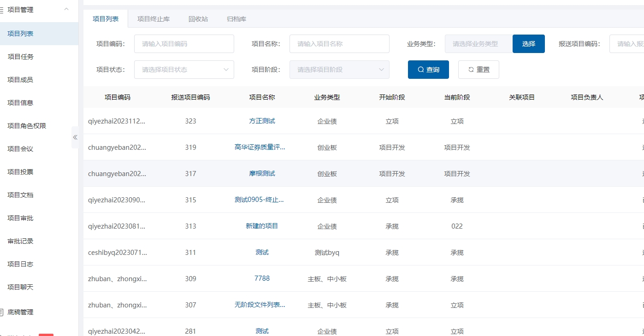Screen dimensions: 644x336
Task: Open 项目日志 in sidebar
Action: (x=39, y=264)
